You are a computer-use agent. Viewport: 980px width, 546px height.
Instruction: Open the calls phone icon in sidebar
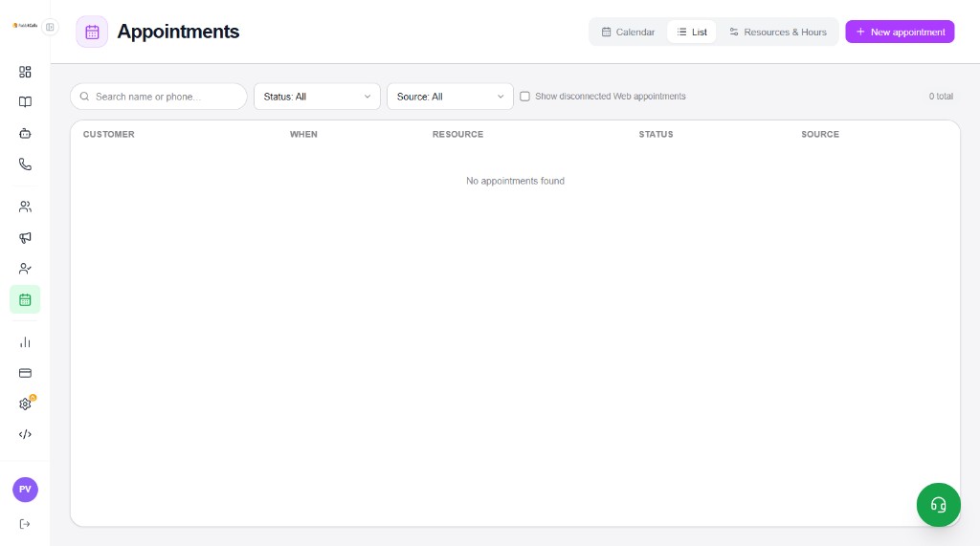pos(25,164)
